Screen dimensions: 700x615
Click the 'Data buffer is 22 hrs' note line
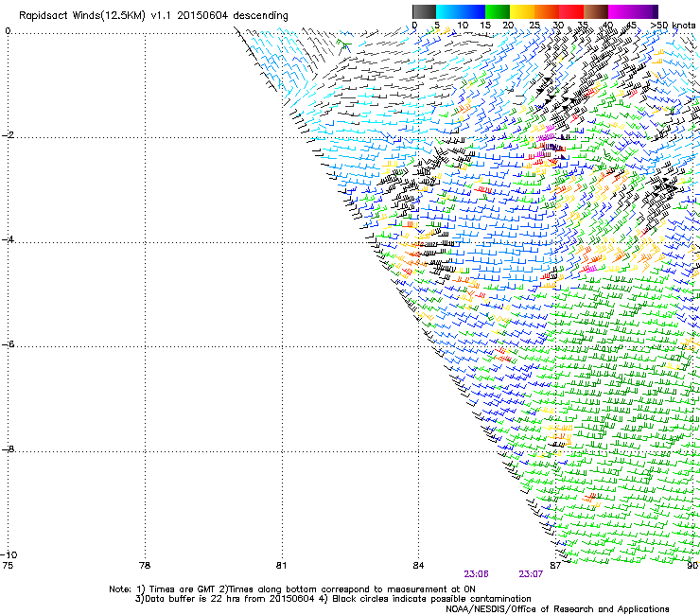click(x=333, y=599)
